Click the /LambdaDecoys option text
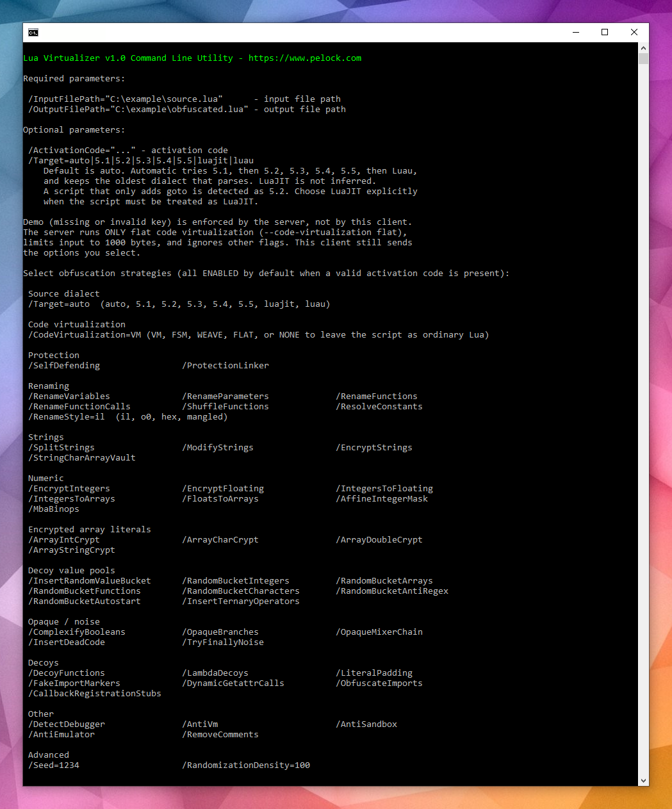 click(215, 673)
